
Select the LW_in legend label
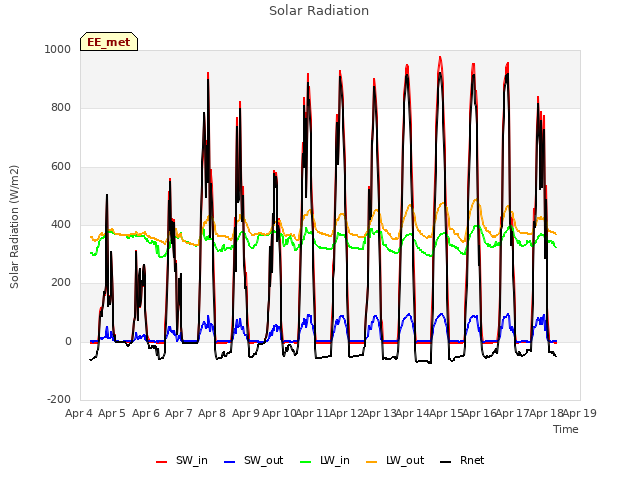335,460
